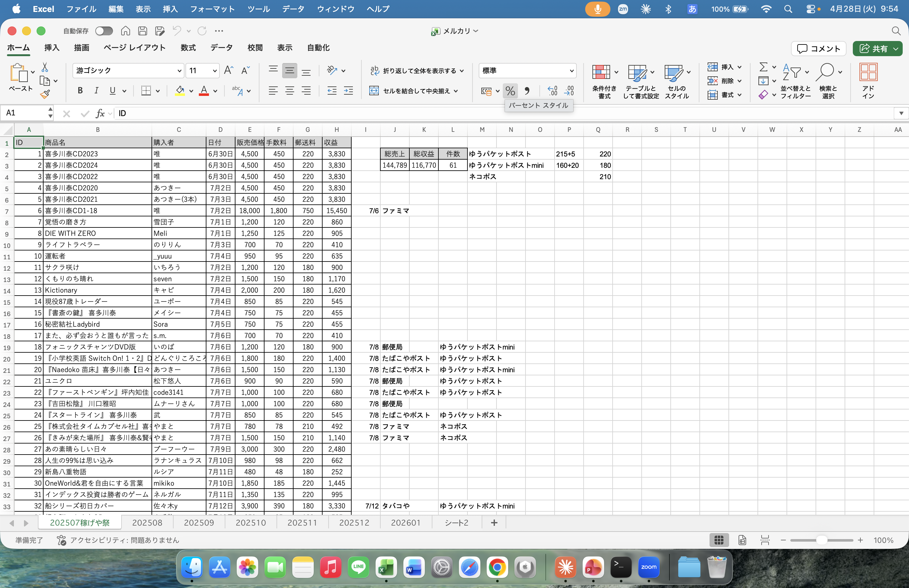Toggle the AutoSave switch

pyautogui.click(x=104, y=31)
